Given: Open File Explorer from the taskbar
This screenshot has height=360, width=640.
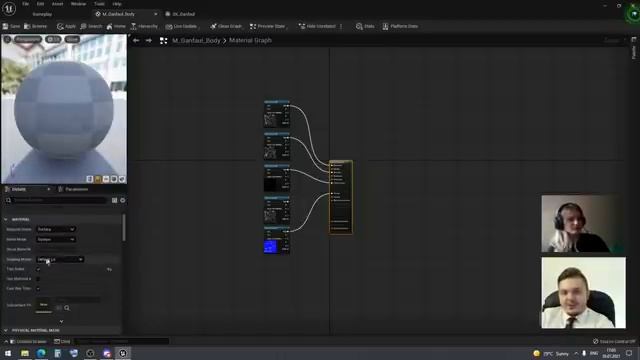Looking at the screenshot, I should click(24, 353).
